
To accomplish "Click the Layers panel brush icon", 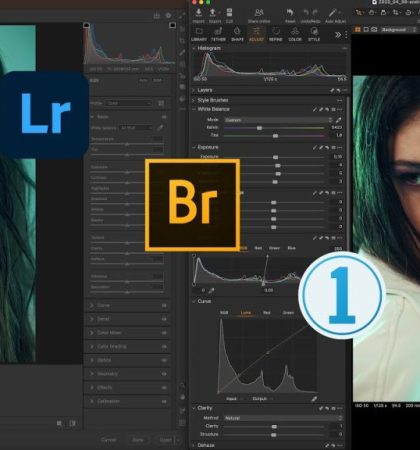I will (332, 90).
